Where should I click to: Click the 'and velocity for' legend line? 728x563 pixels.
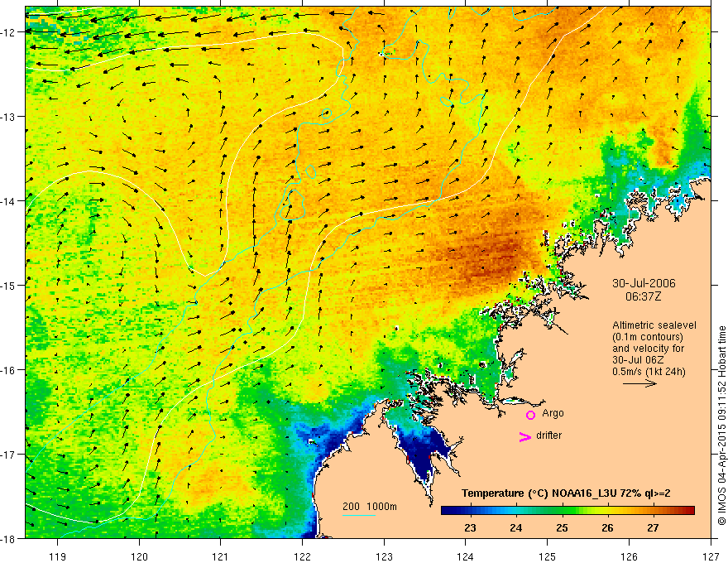click(649, 349)
